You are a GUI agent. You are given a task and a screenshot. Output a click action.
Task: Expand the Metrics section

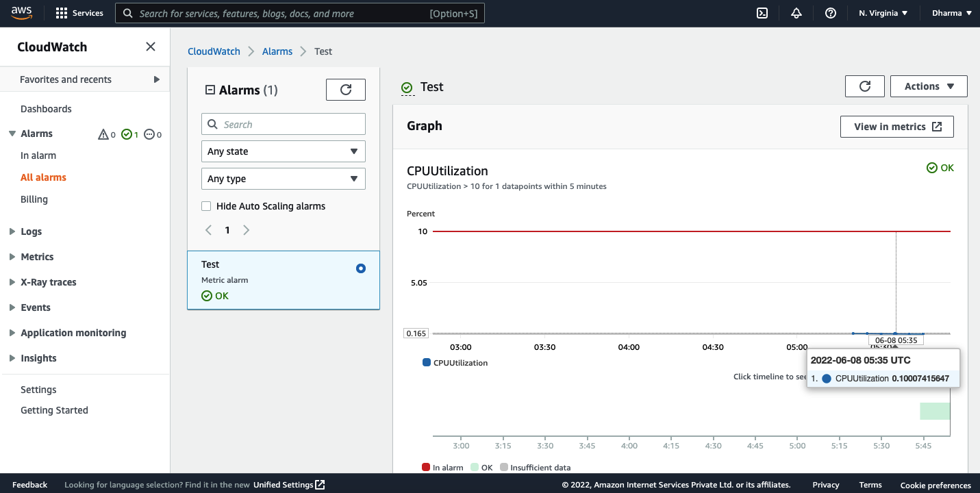click(12, 257)
